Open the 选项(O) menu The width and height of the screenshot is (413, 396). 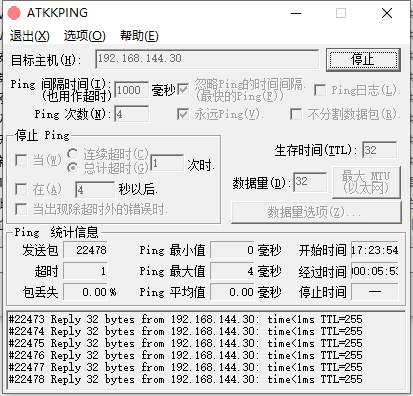(85, 36)
